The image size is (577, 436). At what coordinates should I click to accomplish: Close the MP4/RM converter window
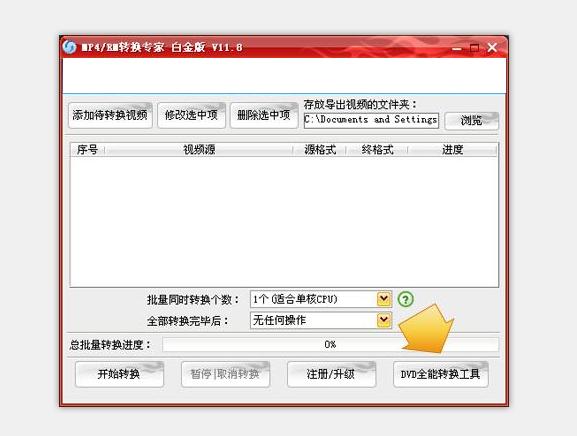[492, 47]
